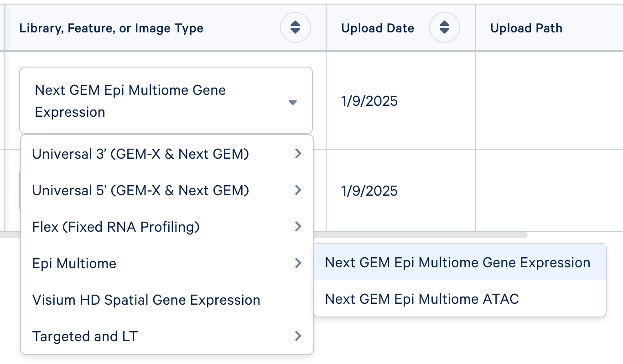
Task: Click the dropdown caret in the library type selector
Action: [293, 103]
